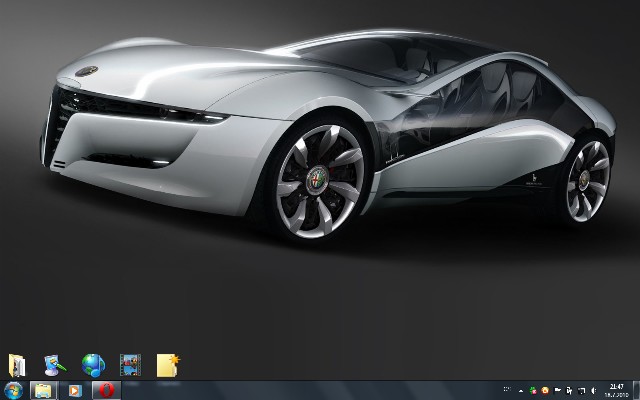Open the new folder icon with star
640x400 pixels.
click(167, 364)
